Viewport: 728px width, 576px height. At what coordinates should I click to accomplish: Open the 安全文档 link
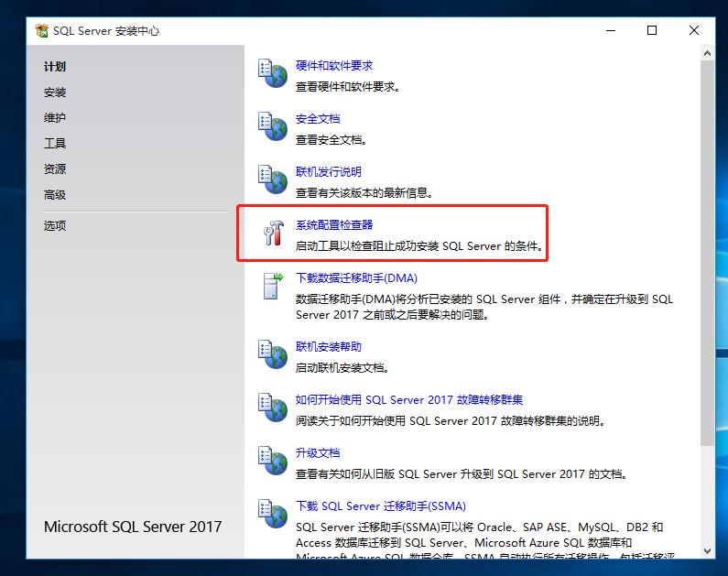(x=318, y=119)
